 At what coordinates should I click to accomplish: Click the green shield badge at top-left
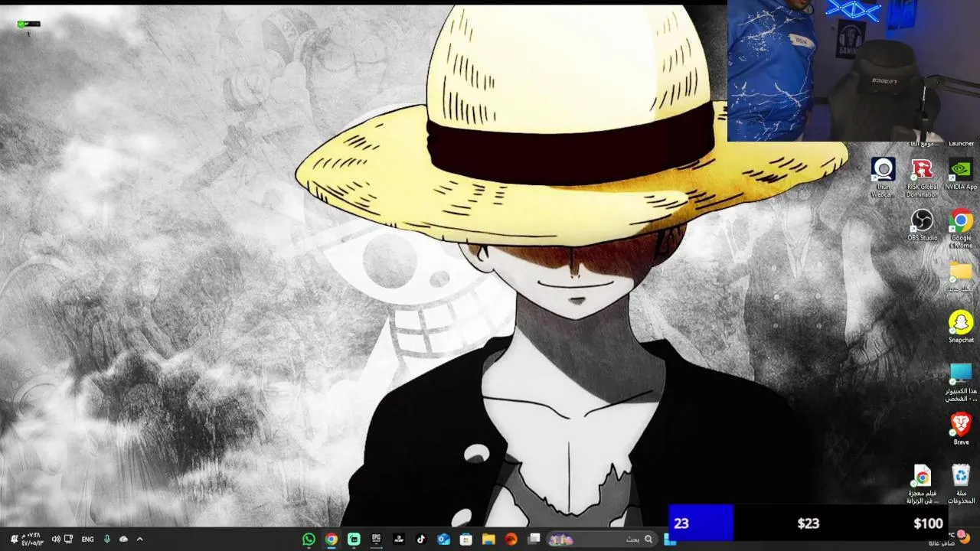click(x=21, y=24)
